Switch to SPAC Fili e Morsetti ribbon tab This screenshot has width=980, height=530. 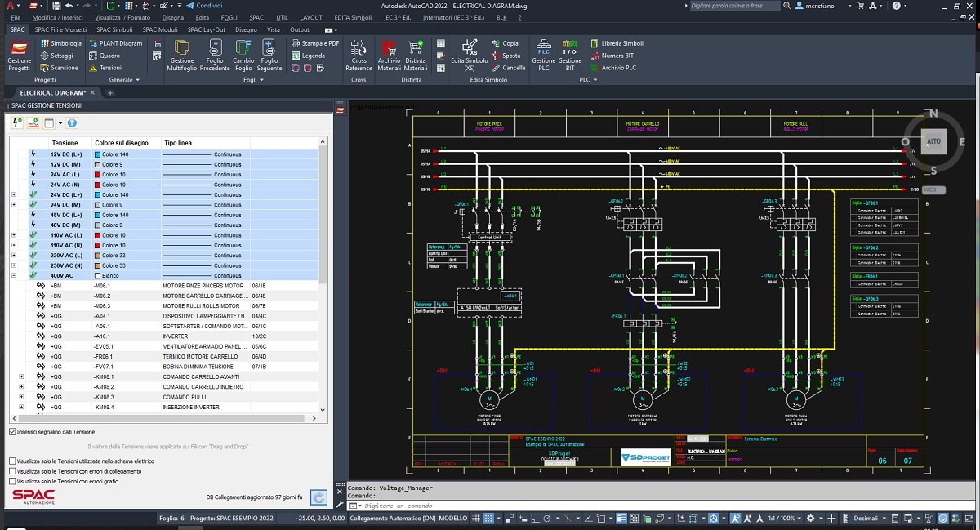coord(62,29)
